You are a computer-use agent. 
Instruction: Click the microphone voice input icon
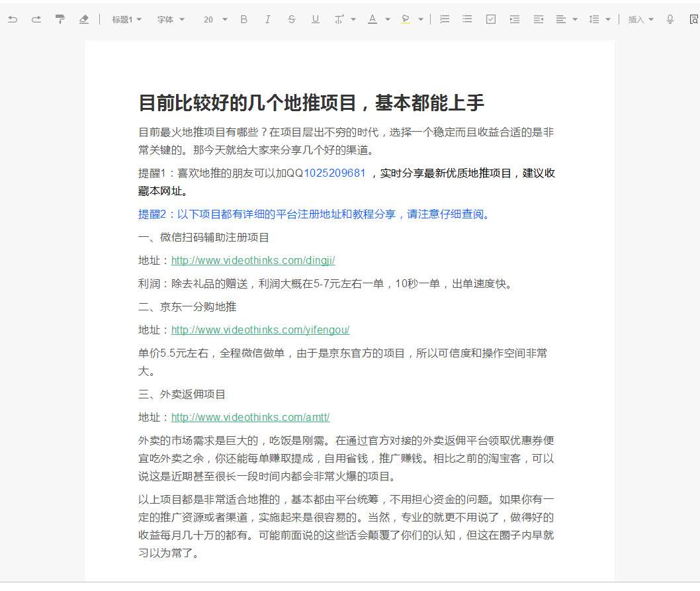point(670,19)
